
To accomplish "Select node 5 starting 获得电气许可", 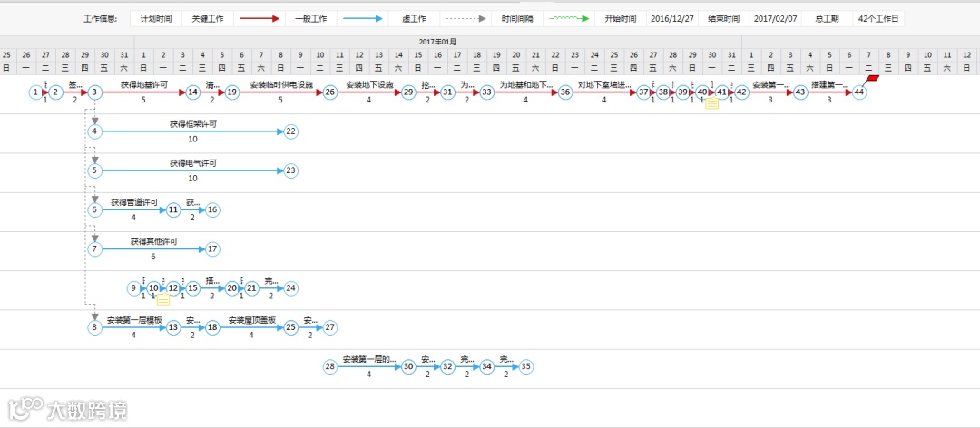I will pyautogui.click(x=94, y=170).
